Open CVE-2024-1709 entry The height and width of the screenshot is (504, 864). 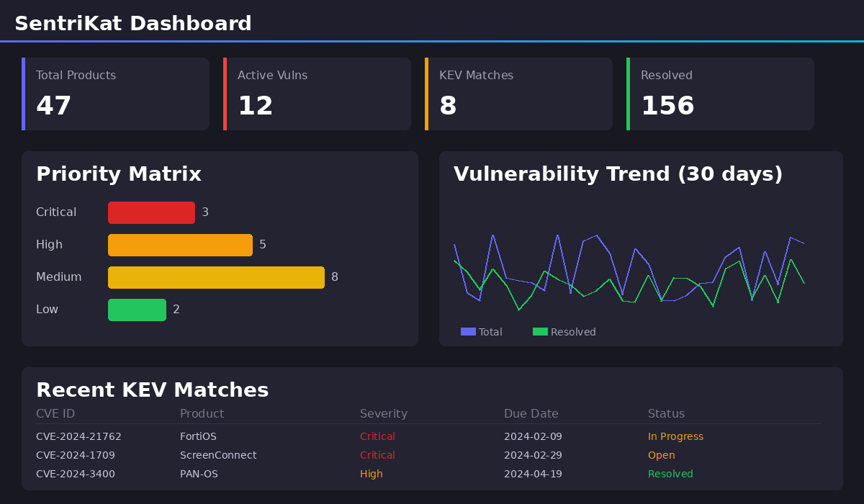tap(76, 455)
